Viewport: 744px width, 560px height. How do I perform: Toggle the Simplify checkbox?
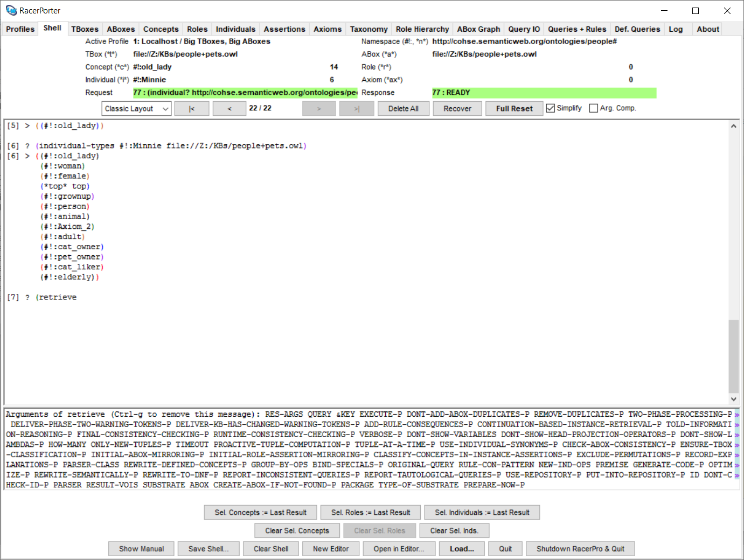coord(550,108)
